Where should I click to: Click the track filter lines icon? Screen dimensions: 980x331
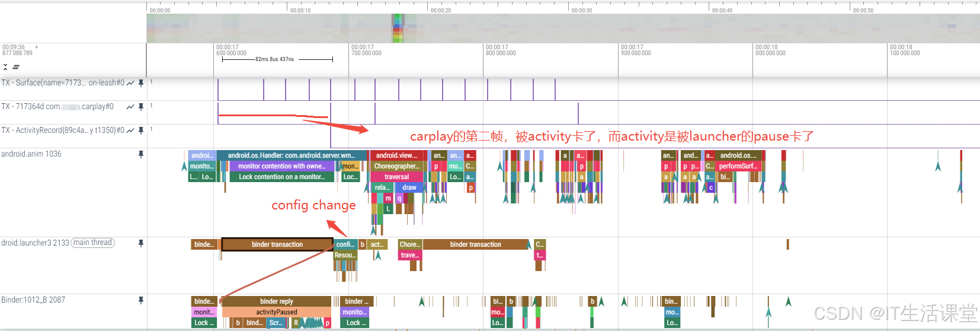[16, 67]
